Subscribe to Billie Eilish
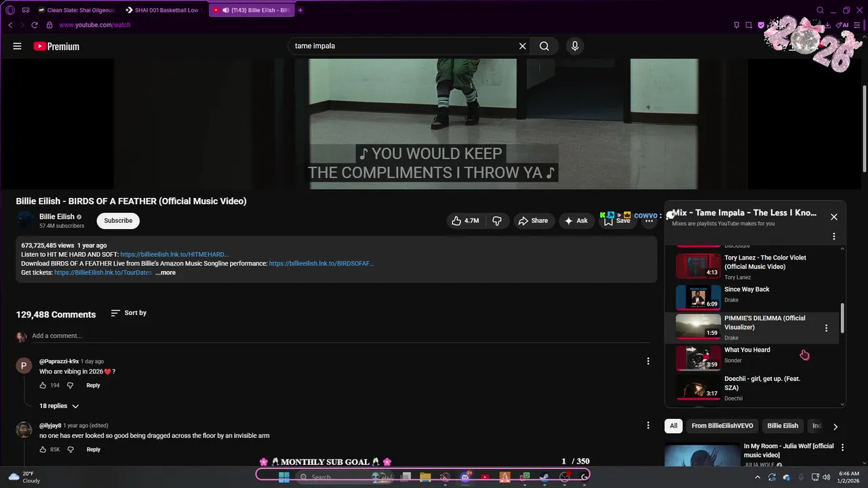This screenshot has height=488, width=868. pos(118,221)
